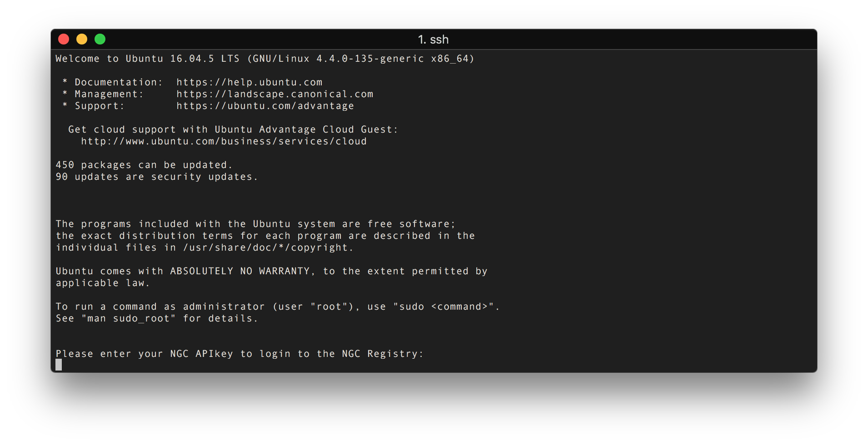This screenshot has height=445, width=868.
Task: Follow the ubuntu.com/advantage support link
Action: 265,106
